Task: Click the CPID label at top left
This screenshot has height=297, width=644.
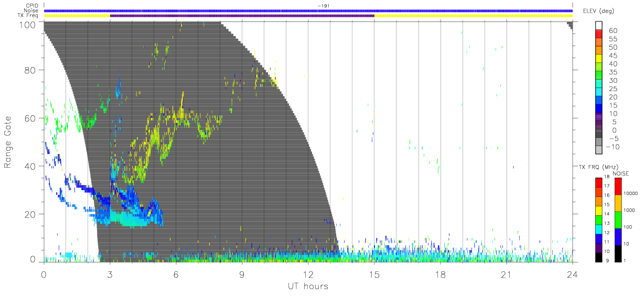Action: click(32, 6)
